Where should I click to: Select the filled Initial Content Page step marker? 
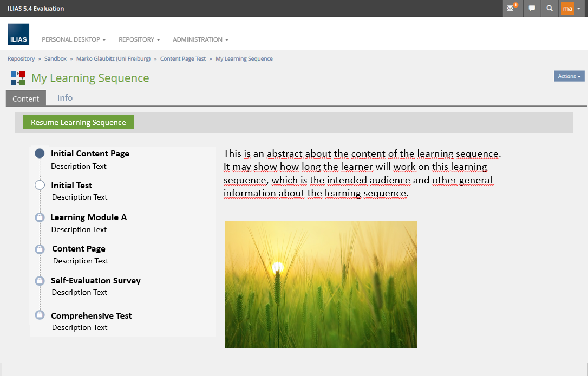click(40, 154)
